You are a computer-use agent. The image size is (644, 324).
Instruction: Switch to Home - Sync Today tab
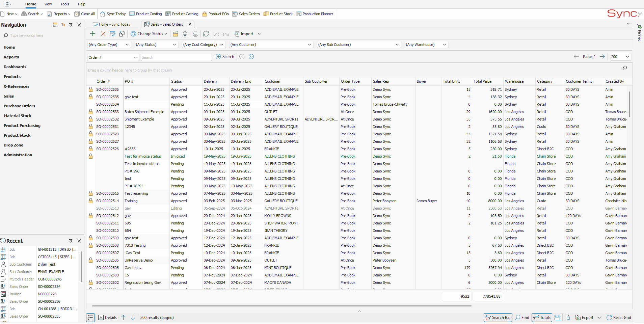pyautogui.click(x=112, y=24)
